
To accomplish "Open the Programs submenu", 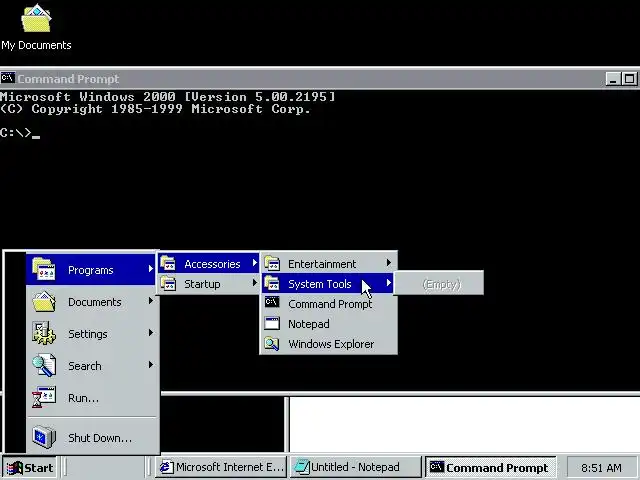I will (x=91, y=269).
